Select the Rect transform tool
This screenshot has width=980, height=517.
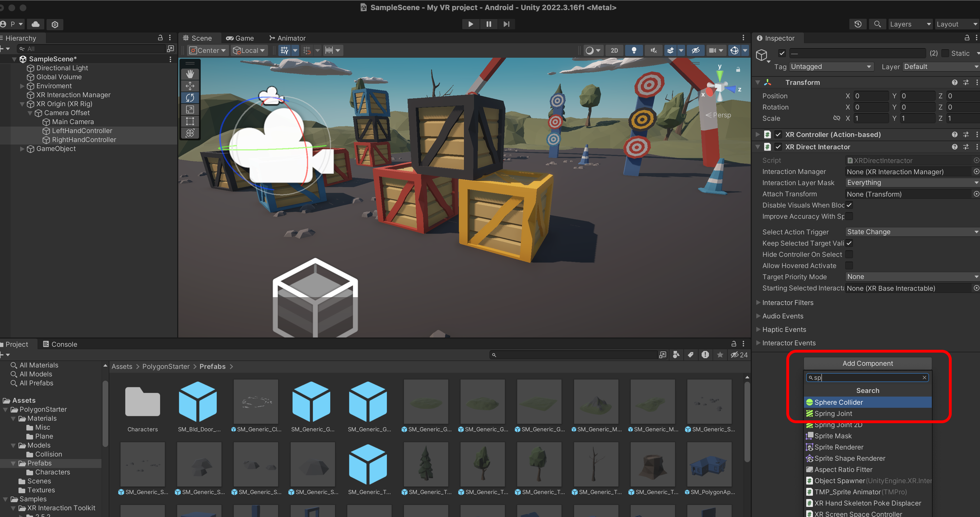coord(190,121)
